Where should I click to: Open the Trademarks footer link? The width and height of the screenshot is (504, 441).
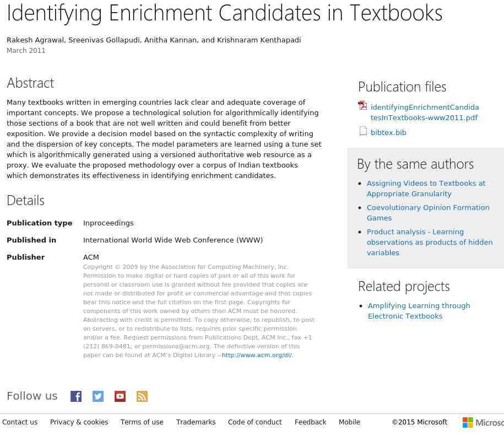[196, 422]
